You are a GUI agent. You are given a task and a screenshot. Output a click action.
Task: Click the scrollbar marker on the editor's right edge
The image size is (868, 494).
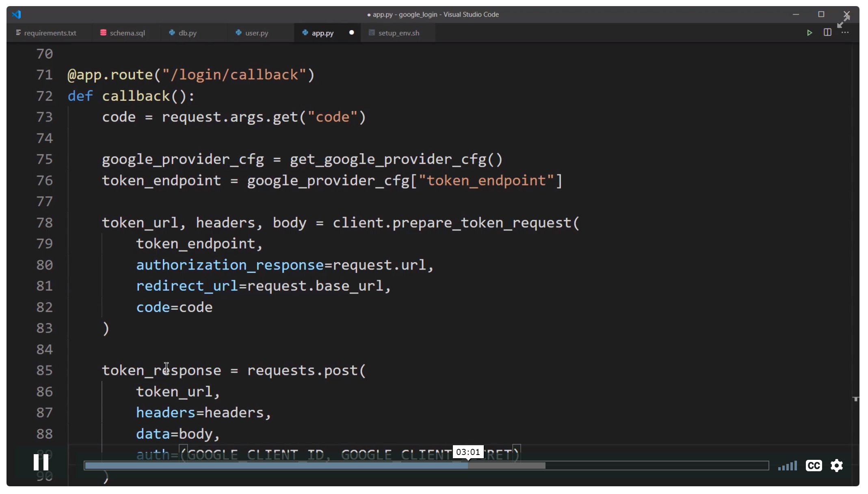855,399
